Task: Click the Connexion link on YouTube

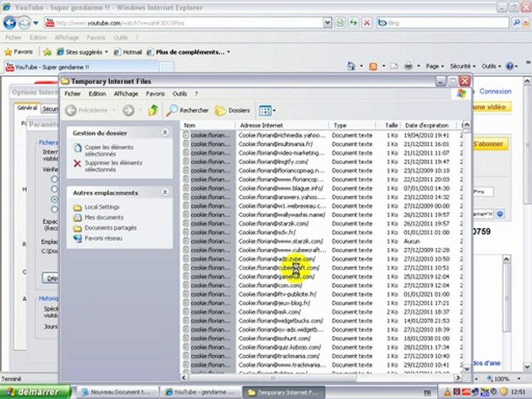Action: (x=495, y=91)
